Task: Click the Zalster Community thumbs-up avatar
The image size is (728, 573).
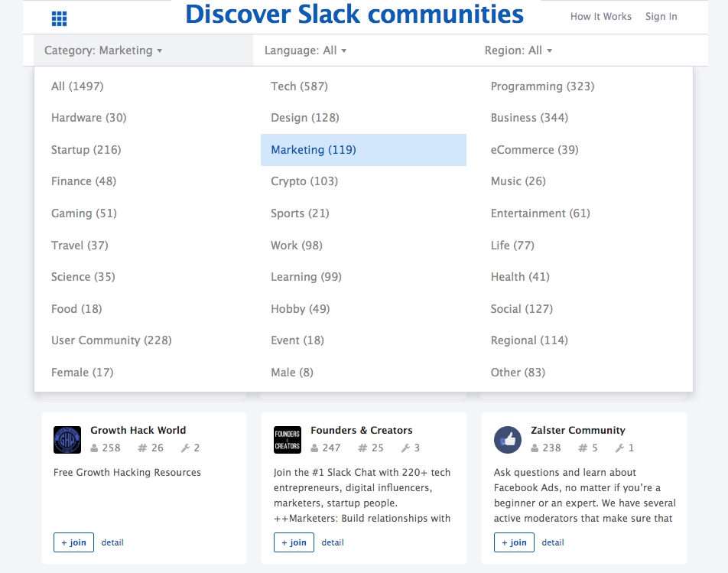Action: (x=508, y=440)
